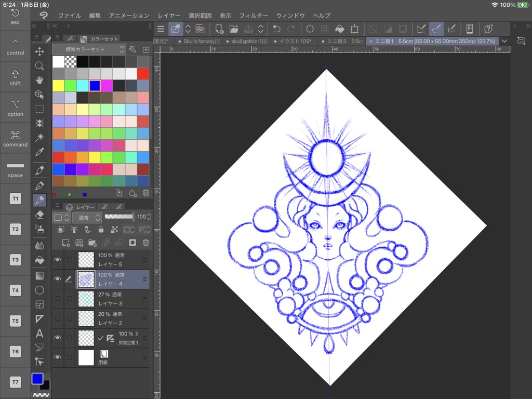This screenshot has width=532, height=399.
Task: Pick the red swatch in color set
Action: click(x=143, y=74)
